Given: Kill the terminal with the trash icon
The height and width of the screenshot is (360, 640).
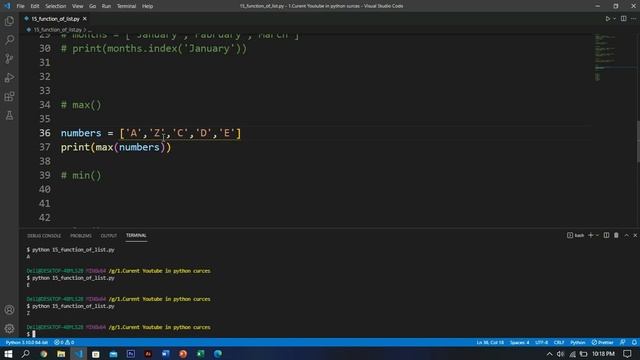Looking at the screenshot, I should [616, 236].
